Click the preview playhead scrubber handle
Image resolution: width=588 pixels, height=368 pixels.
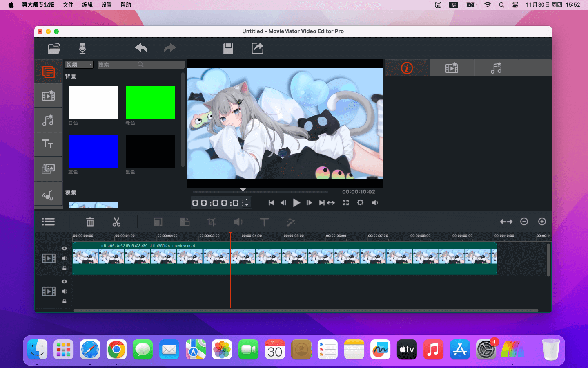click(x=243, y=191)
